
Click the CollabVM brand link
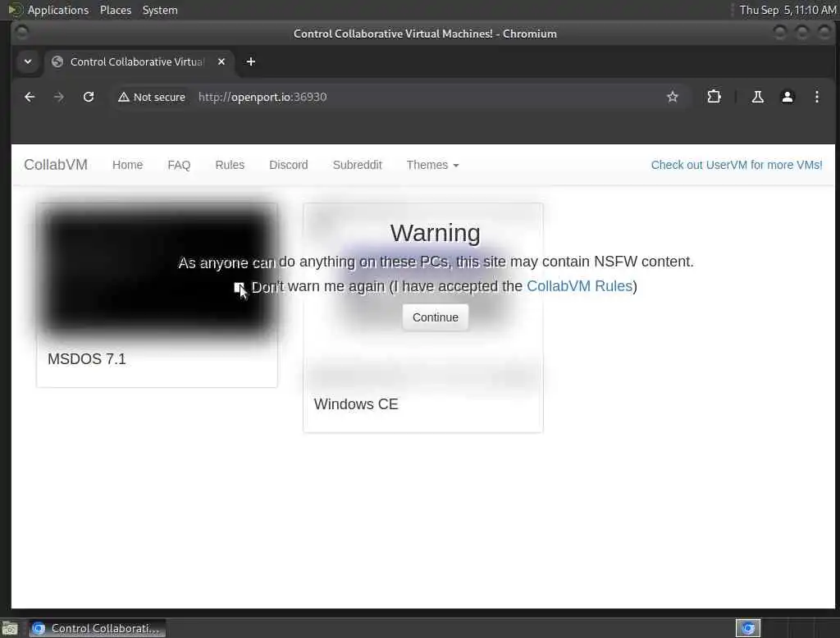(56, 165)
